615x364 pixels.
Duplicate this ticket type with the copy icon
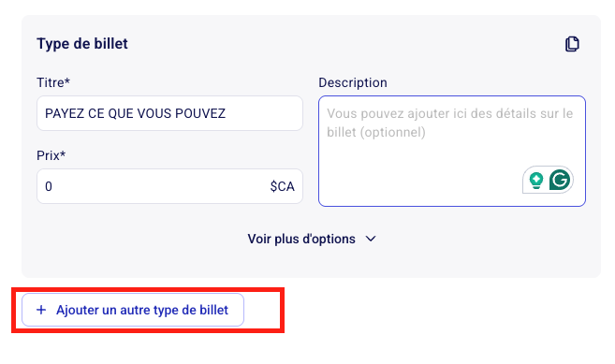[x=572, y=44]
